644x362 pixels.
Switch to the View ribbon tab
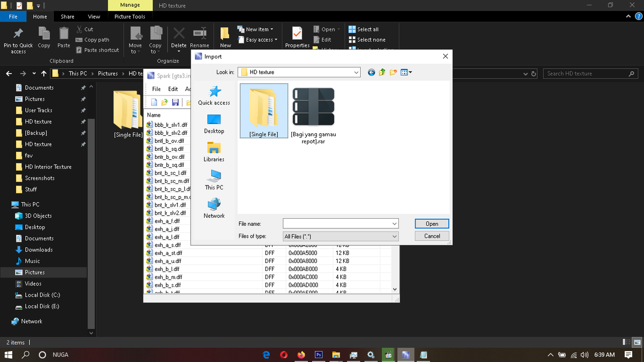94,17
